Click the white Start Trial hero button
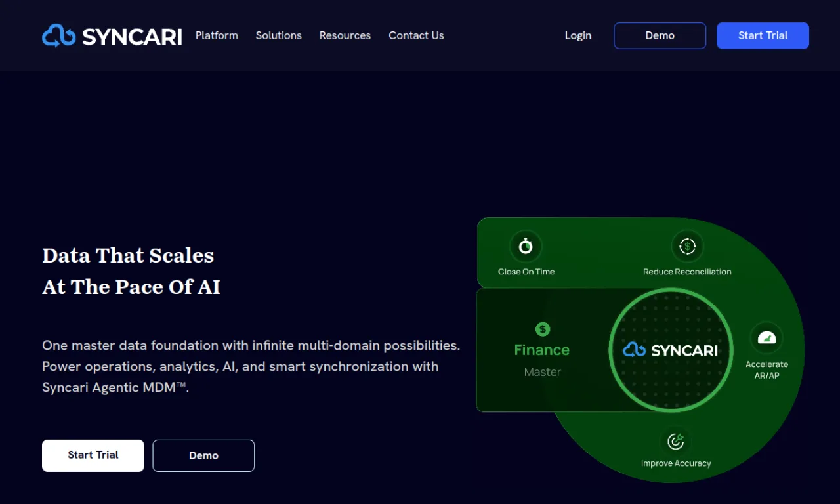 point(93,455)
